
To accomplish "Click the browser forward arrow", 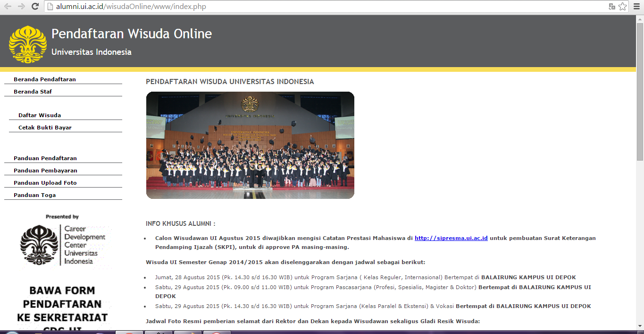I will [x=21, y=7].
